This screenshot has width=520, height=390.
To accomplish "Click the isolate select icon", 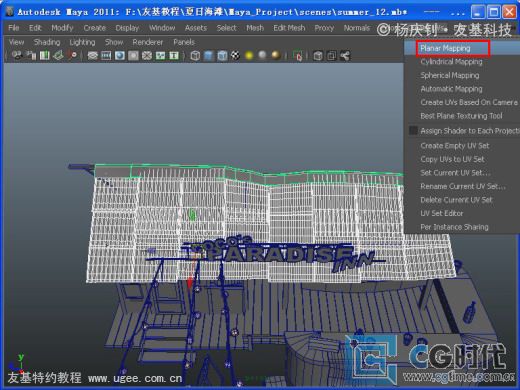I will 298,56.
